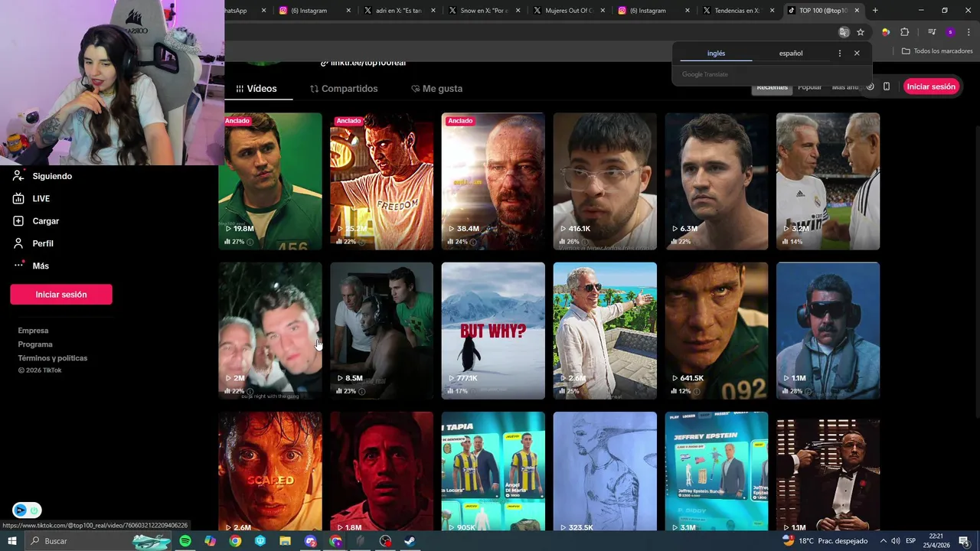Close the Google Translate popup
Screen dimensions: 980x551
click(x=857, y=54)
